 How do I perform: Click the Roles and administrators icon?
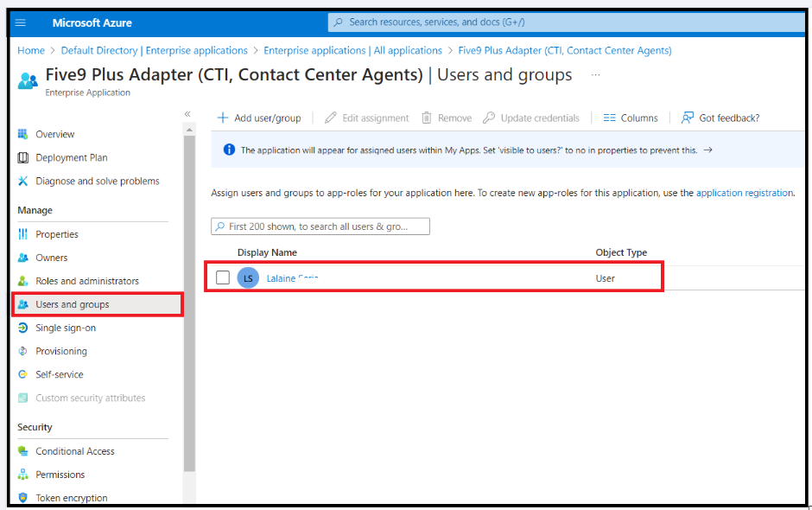(x=22, y=281)
